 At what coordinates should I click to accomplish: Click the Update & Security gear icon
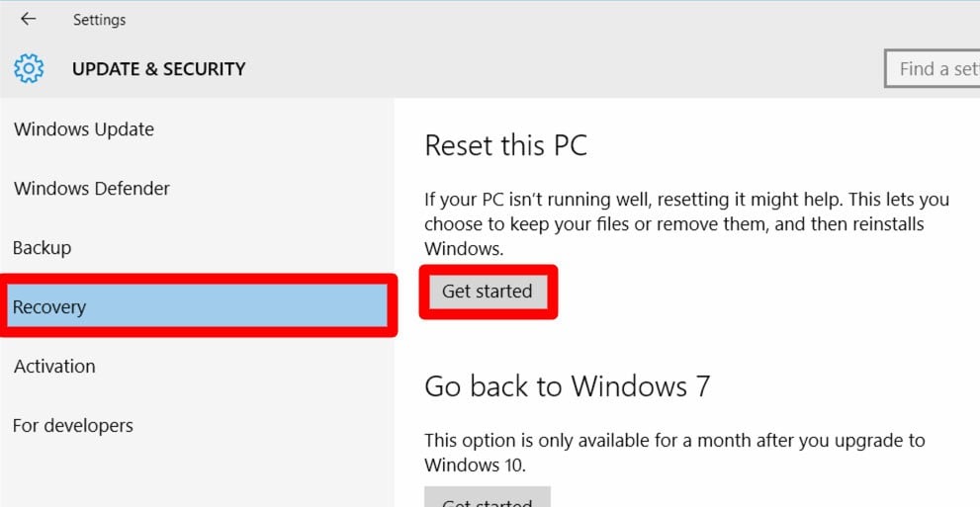point(29,69)
